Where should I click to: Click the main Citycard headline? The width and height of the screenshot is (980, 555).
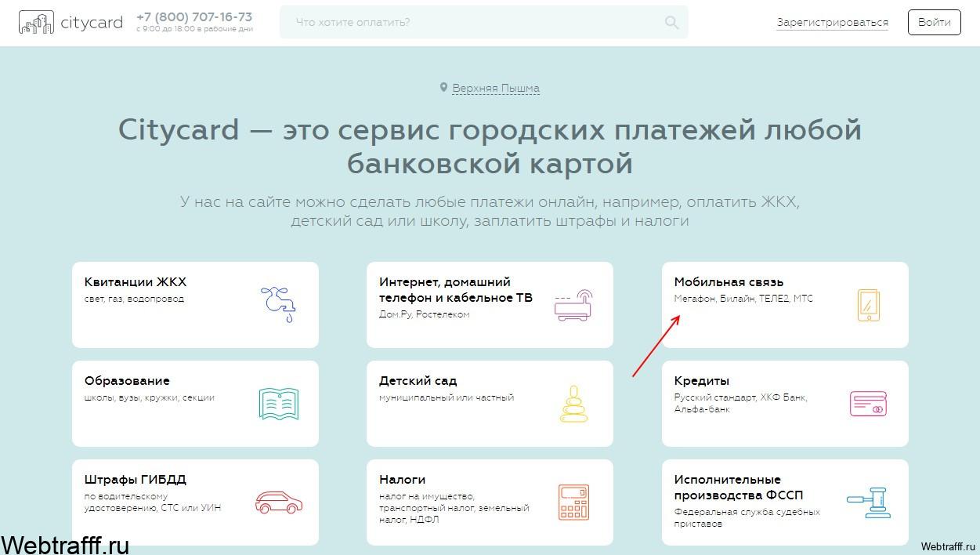click(x=490, y=146)
